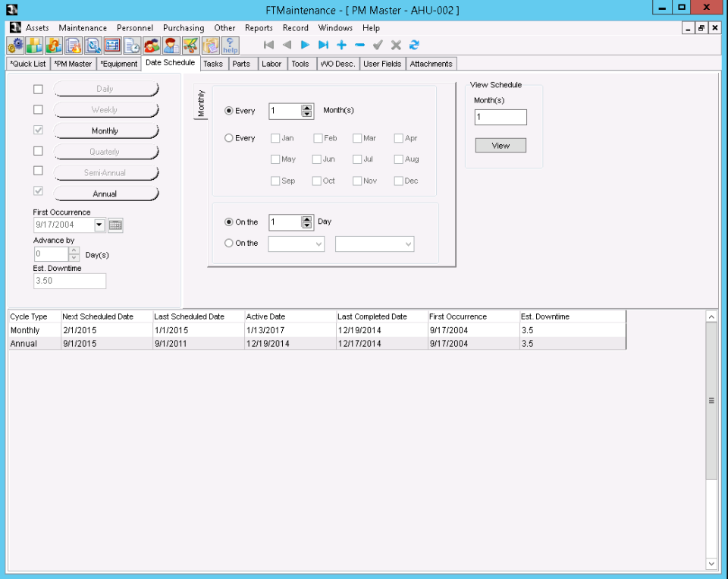
Task: Check the Jan month checkbox
Action: pos(275,138)
